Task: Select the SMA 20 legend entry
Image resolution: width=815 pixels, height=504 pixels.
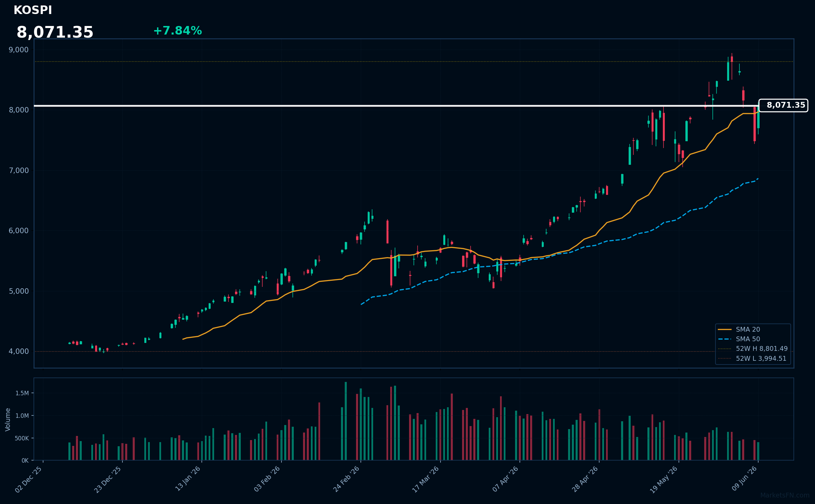Action: point(739,329)
